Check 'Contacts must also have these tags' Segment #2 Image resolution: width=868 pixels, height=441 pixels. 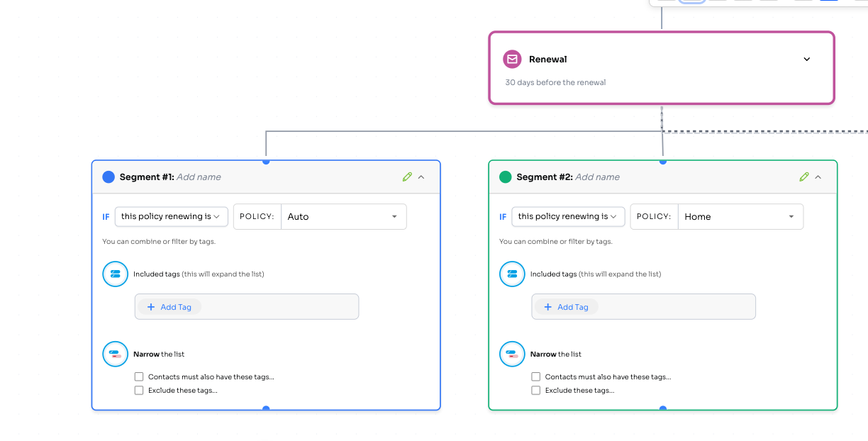(x=536, y=376)
